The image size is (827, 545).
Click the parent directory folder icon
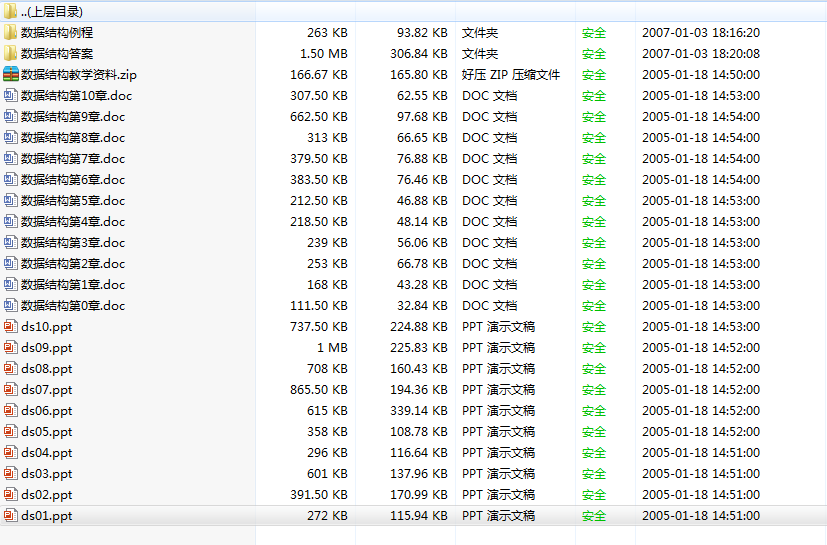tap(11, 11)
